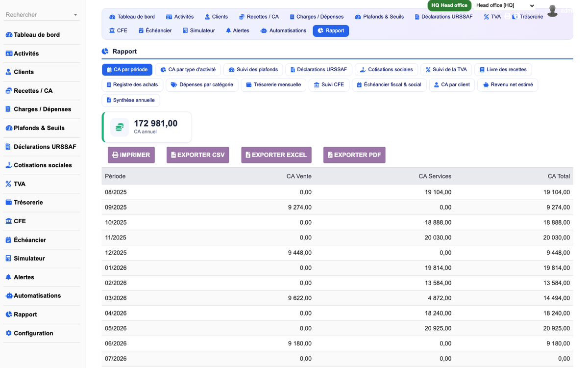Open Échéancier fiscal & social report

tap(389, 85)
